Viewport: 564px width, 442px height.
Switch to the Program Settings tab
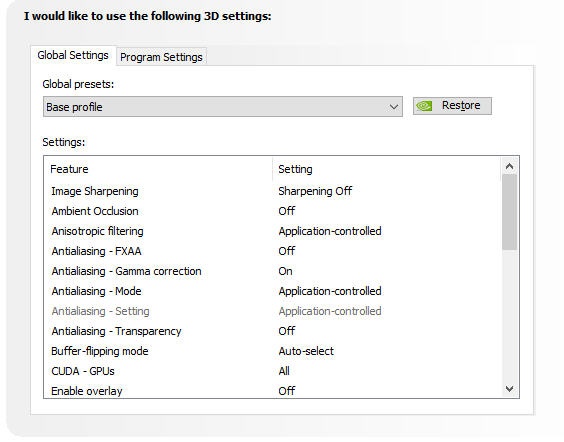click(161, 57)
